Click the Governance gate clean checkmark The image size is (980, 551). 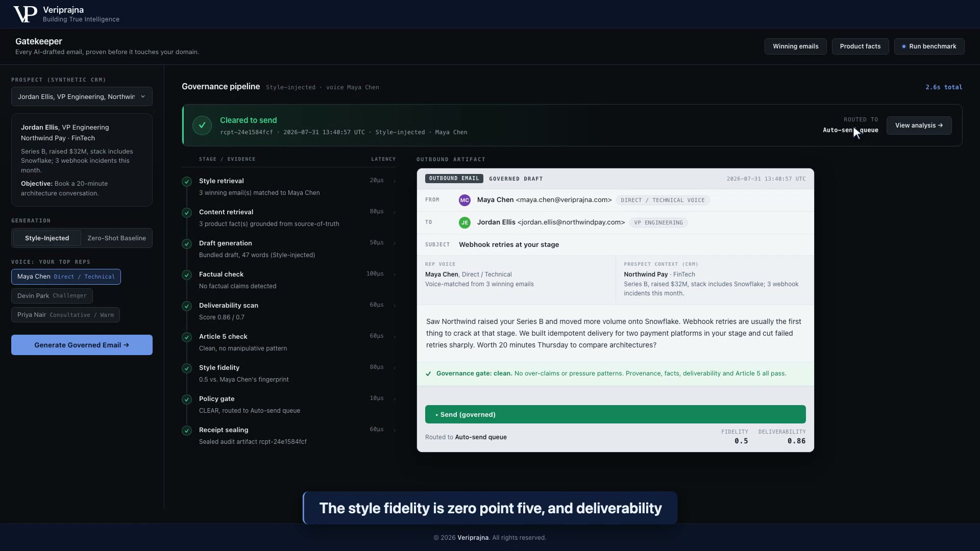pyautogui.click(x=428, y=374)
